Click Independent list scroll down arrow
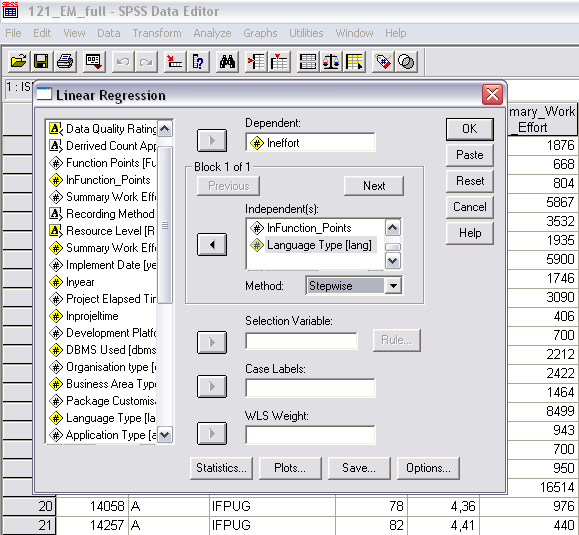The height and width of the screenshot is (535, 579). (393, 261)
